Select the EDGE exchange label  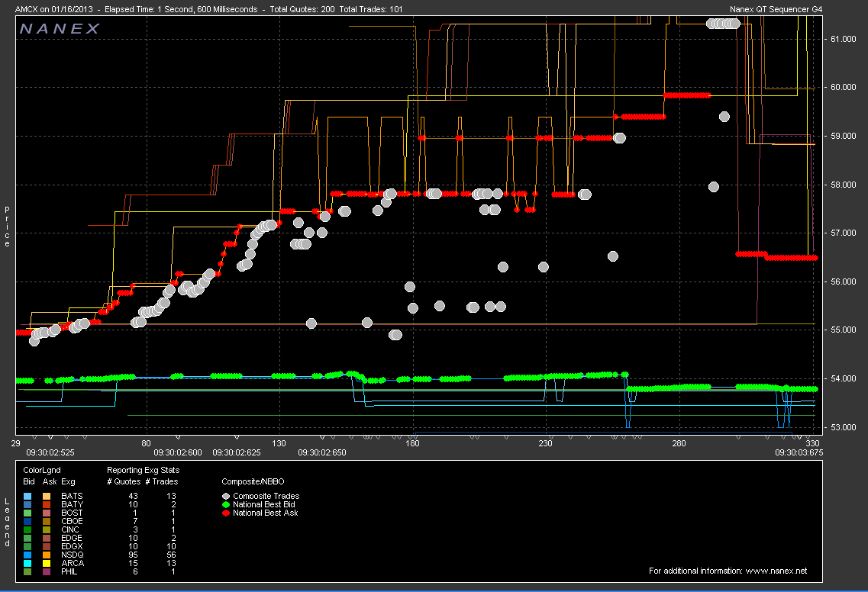click(x=72, y=538)
